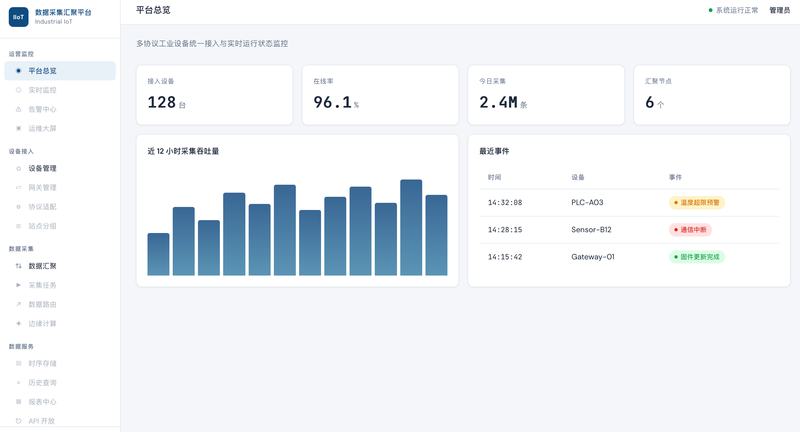Click the first bar in throughput chart

(158, 255)
